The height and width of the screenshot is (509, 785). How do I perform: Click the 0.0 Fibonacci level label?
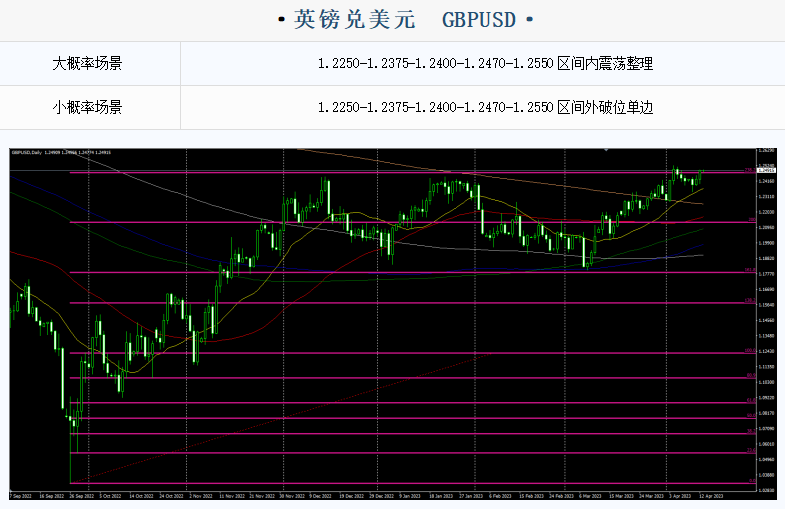(x=752, y=480)
